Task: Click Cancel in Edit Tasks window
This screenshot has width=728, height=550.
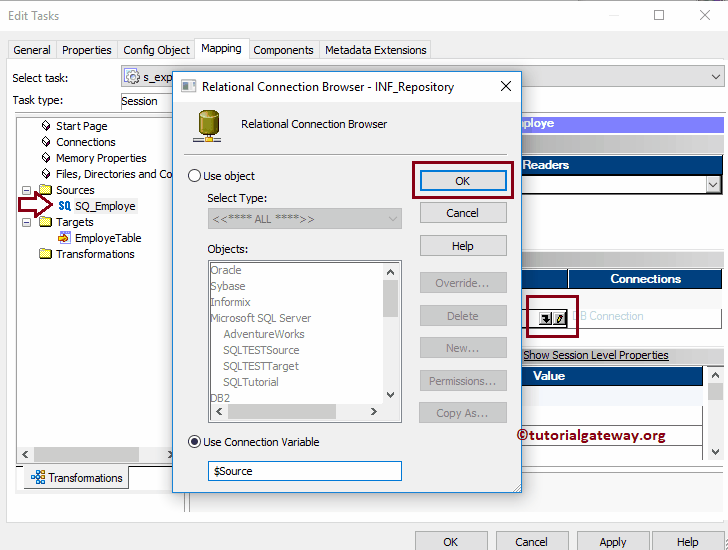Action: (532, 541)
